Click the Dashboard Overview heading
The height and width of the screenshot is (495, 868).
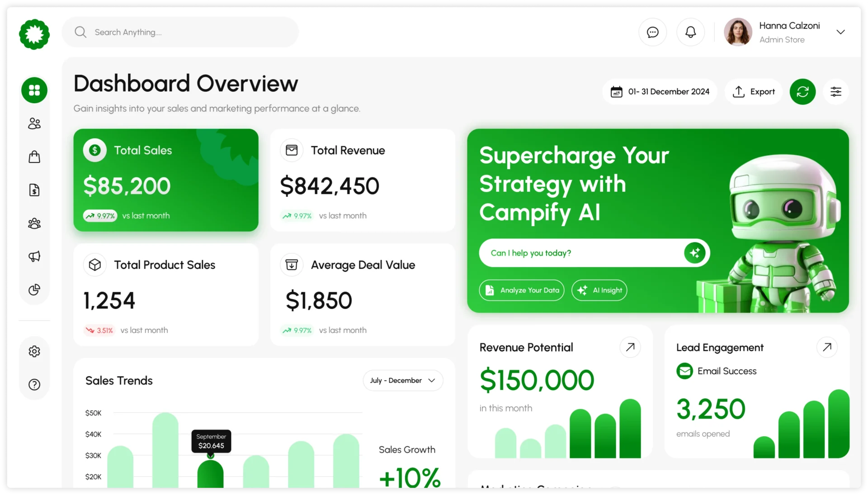(186, 84)
